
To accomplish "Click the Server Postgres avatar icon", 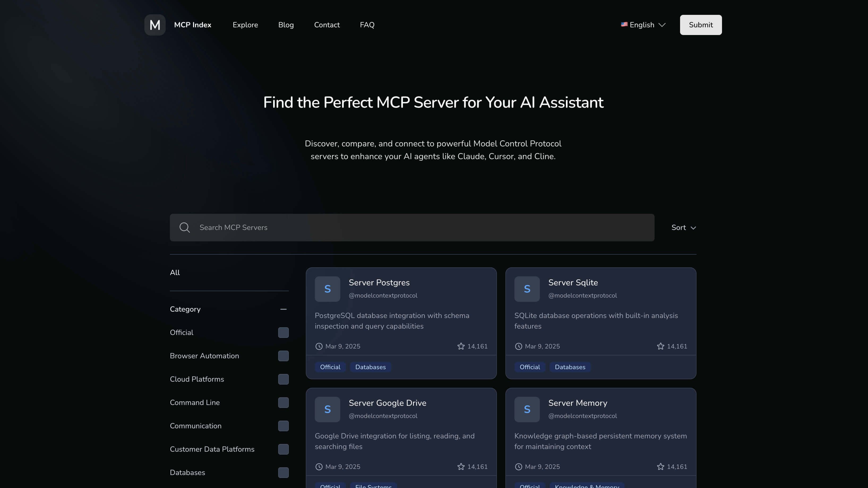I will pos(327,289).
